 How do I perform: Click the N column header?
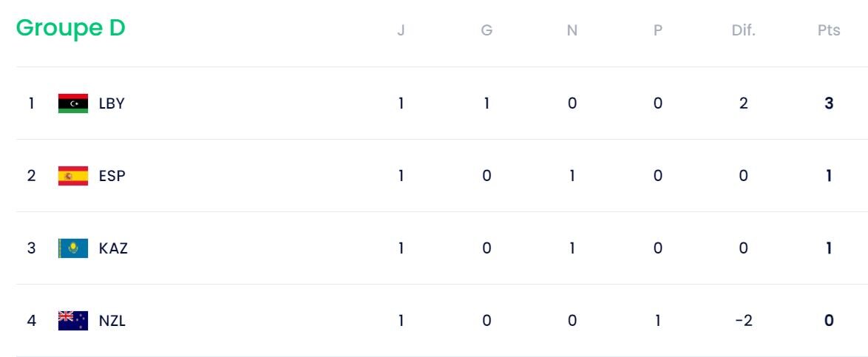tap(572, 31)
